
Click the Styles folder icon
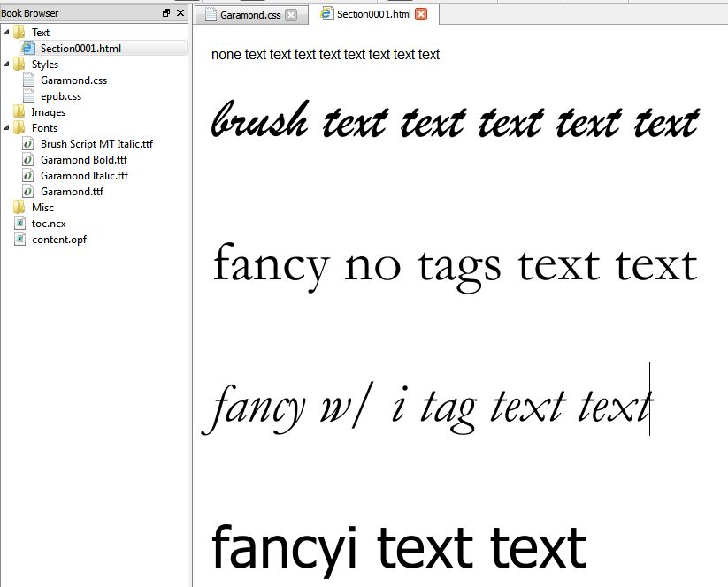19,64
